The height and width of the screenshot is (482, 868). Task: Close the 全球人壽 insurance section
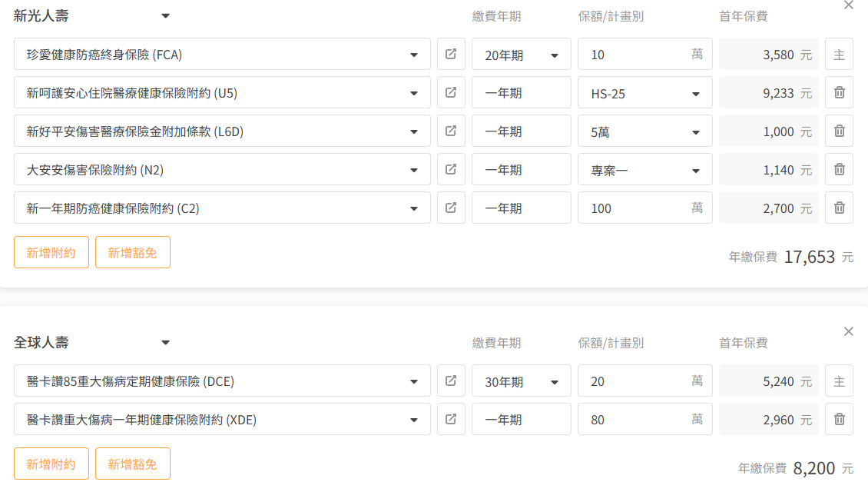pyautogui.click(x=848, y=331)
